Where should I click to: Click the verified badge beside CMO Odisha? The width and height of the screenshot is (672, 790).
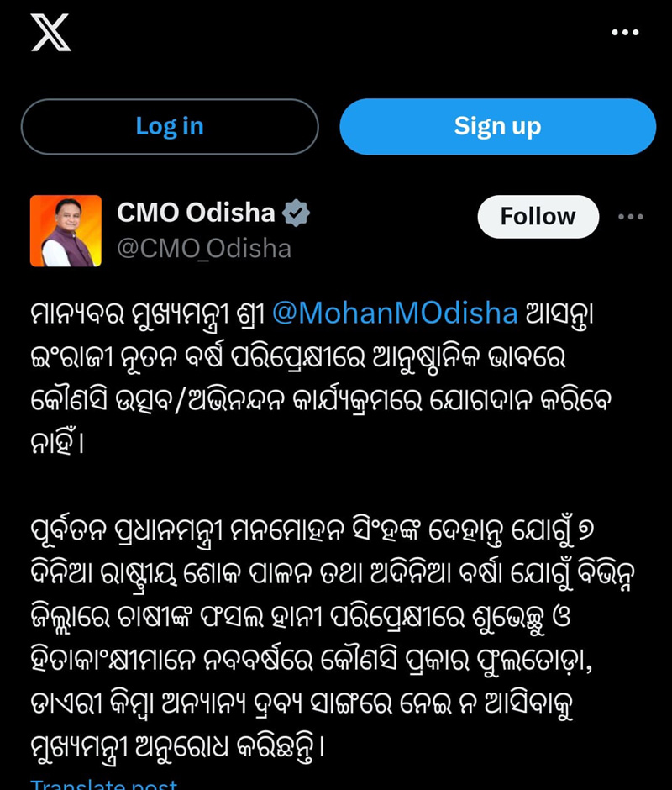click(x=296, y=214)
